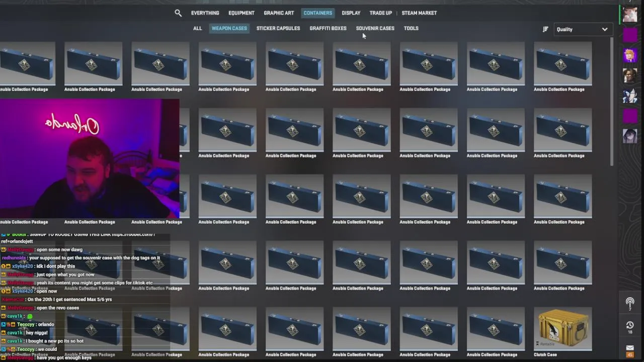The width and height of the screenshot is (644, 362).
Task: Select the Clutch Case item
Action: (563, 329)
